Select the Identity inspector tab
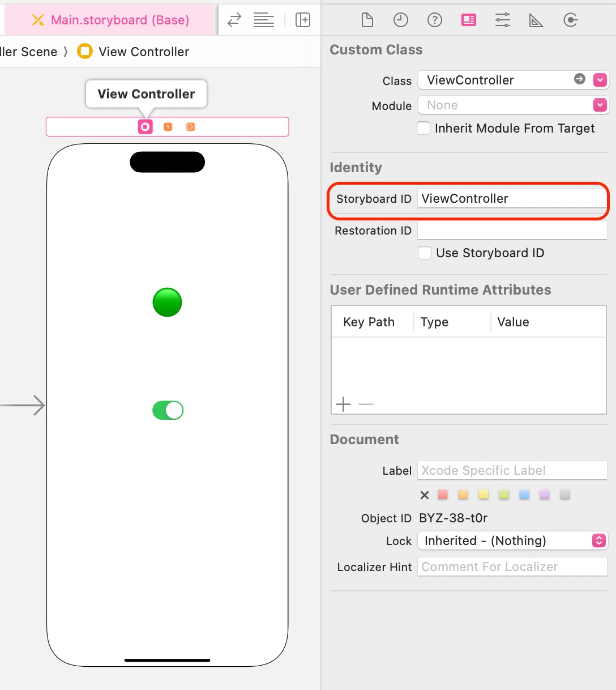The height and width of the screenshot is (690, 616). [468, 20]
